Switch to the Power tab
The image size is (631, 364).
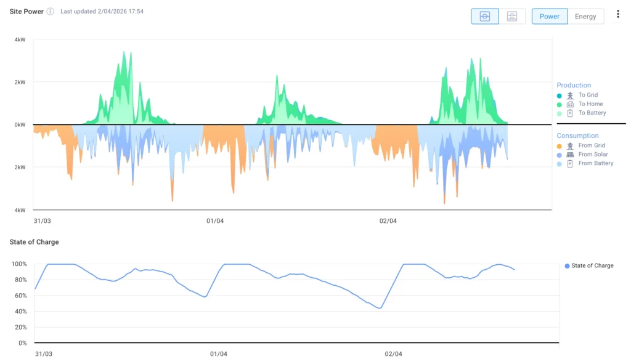pyautogui.click(x=549, y=17)
